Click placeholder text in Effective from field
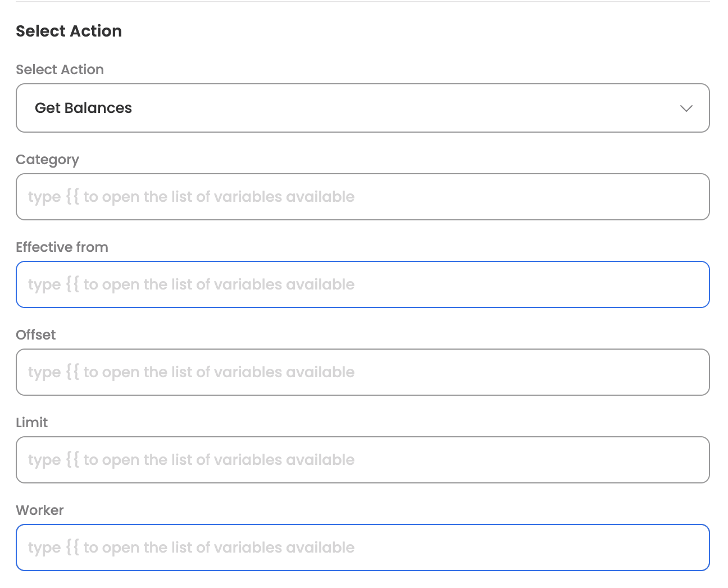This screenshot has height=588, width=728. [191, 284]
